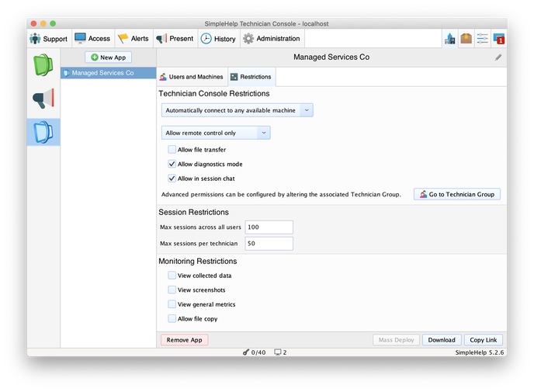
Task: Enable View general metrics checkbox
Action: point(172,304)
